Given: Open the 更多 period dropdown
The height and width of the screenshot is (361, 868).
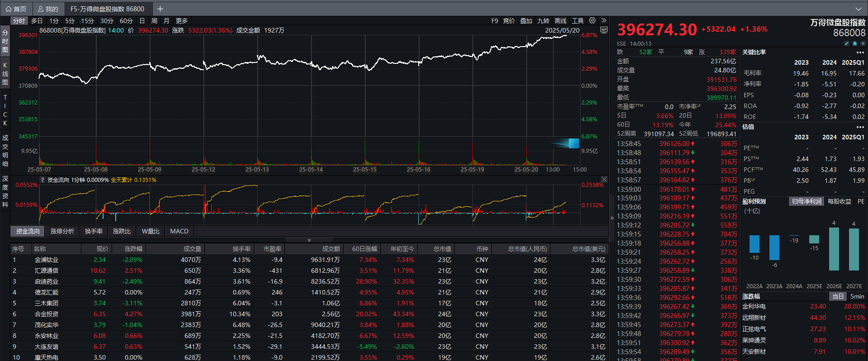Looking at the screenshot, I should click(x=182, y=21).
